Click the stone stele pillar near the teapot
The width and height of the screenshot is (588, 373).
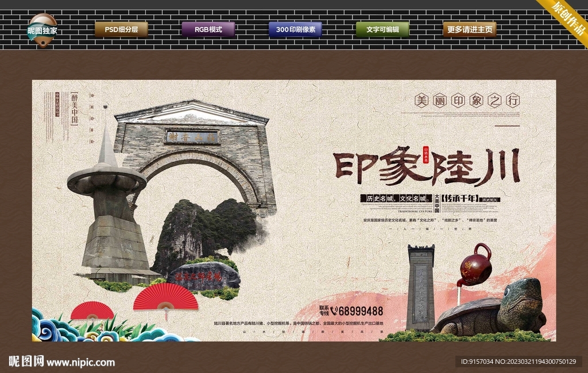tap(421, 287)
